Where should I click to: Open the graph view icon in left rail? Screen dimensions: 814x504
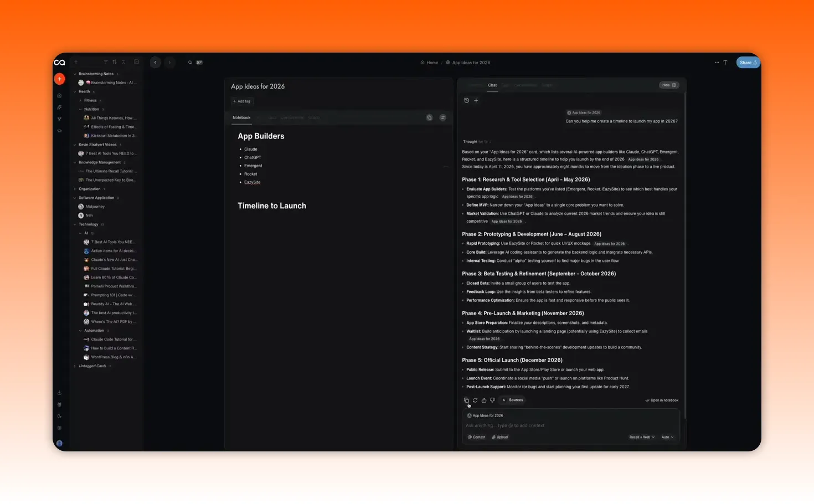(59, 119)
